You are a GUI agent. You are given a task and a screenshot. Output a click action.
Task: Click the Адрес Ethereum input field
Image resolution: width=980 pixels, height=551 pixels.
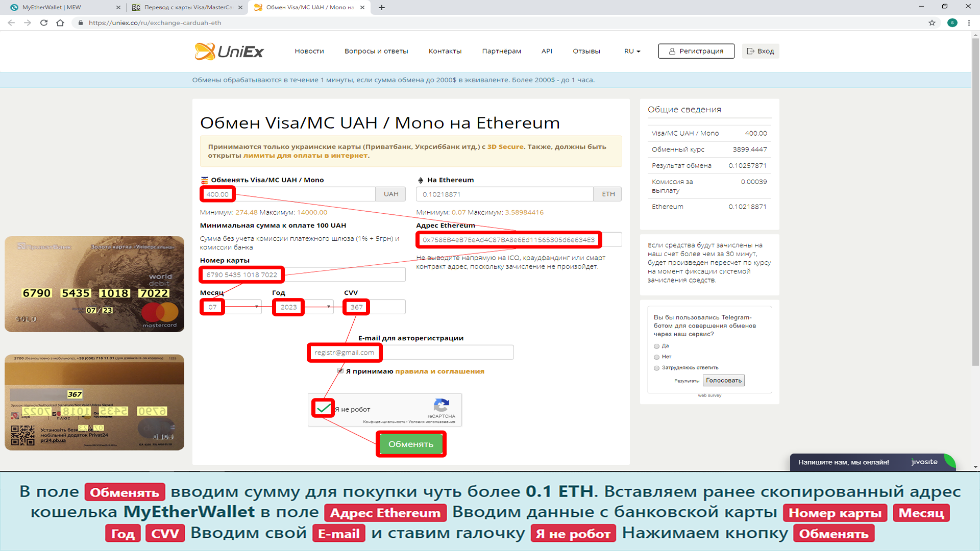[519, 240]
